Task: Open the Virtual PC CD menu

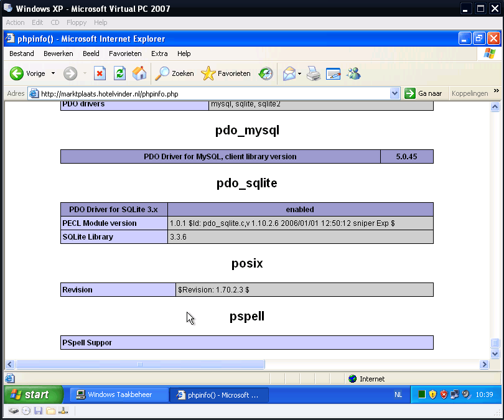Action: point(55,22)
